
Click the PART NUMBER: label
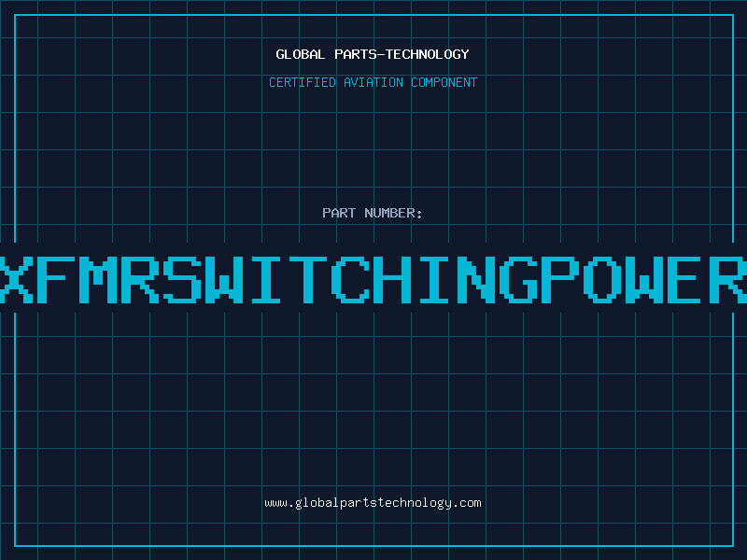(373, 213)
